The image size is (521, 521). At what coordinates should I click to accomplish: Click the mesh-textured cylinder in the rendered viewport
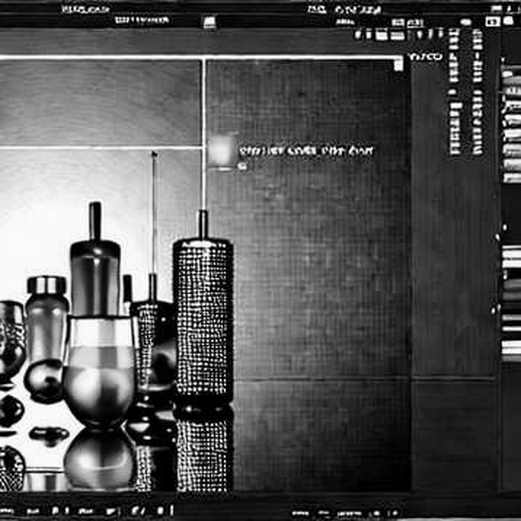coord(203,320)
